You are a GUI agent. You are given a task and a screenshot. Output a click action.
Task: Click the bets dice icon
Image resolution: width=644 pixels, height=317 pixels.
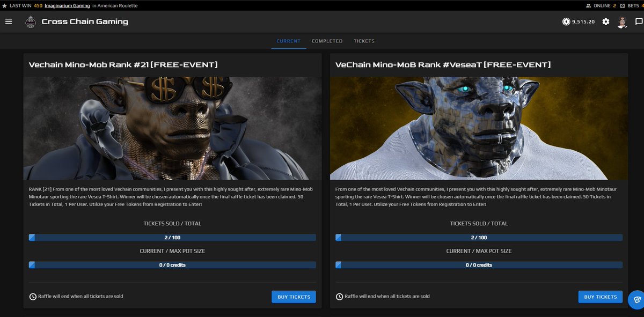(622, 5)
